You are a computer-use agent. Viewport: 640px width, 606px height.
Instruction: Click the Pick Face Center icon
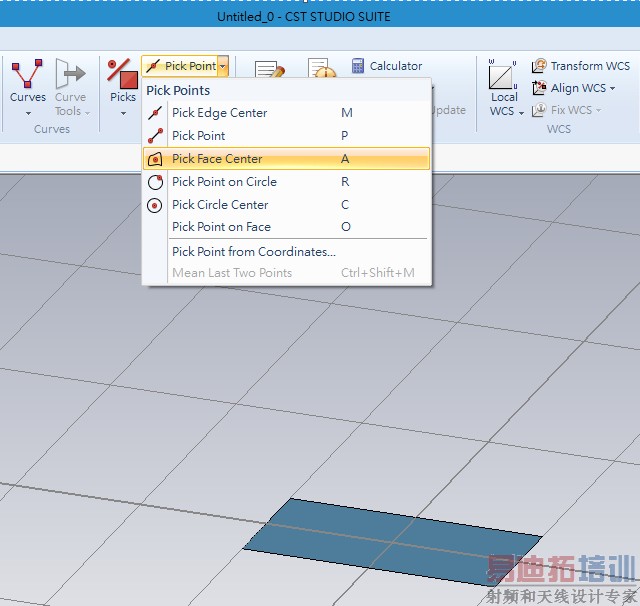pyautogui.click(x=155, y=159)
